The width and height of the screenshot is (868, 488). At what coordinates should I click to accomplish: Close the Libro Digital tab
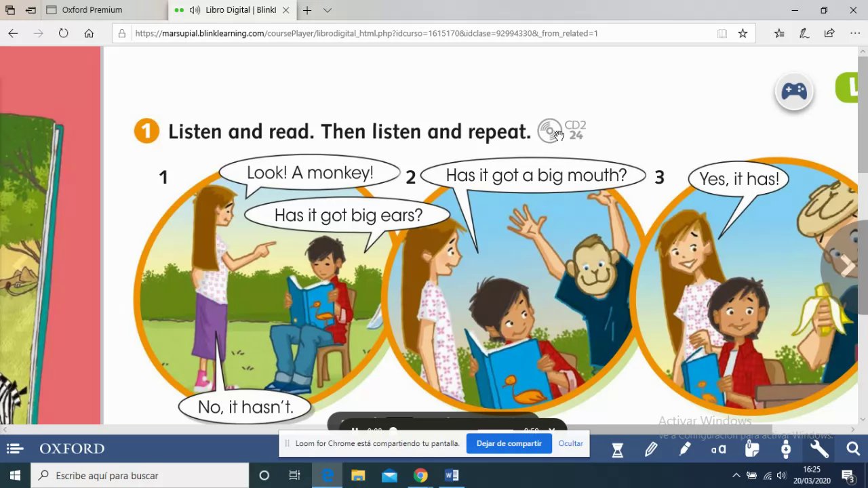(286, 10)
